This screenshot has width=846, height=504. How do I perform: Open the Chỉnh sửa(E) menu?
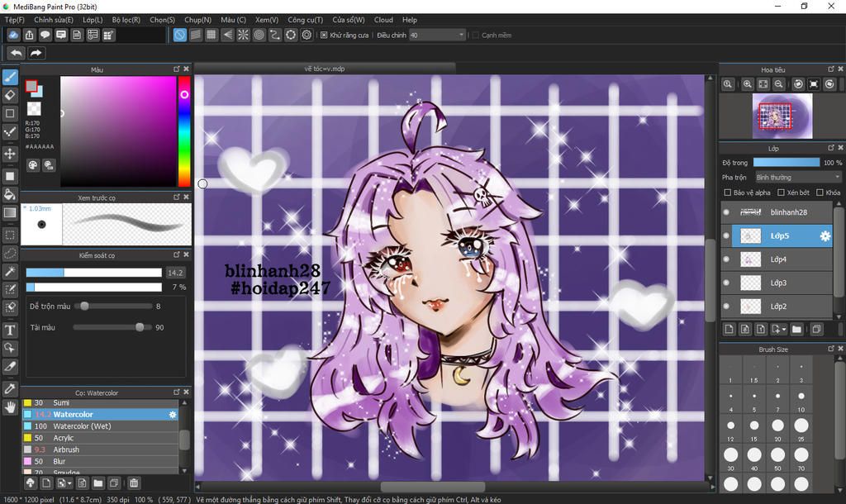[x=54, y=20]
